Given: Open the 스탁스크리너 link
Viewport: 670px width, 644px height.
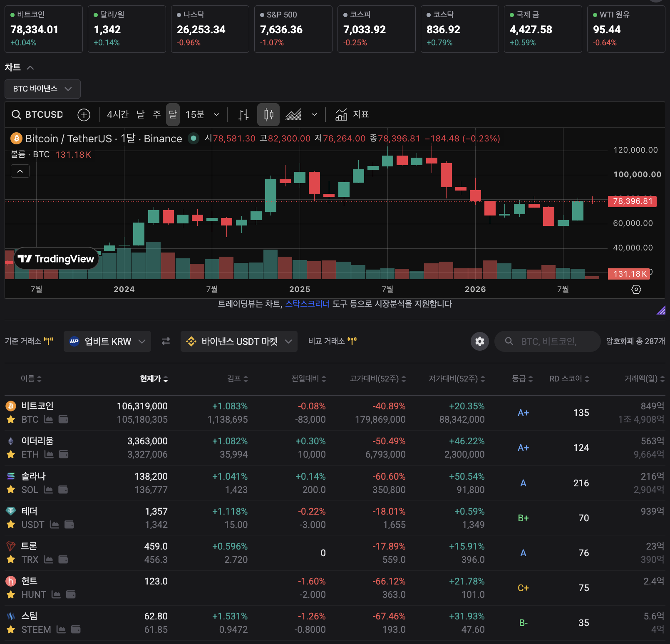Looking at the screenshot, I should [x=307, y=304].
